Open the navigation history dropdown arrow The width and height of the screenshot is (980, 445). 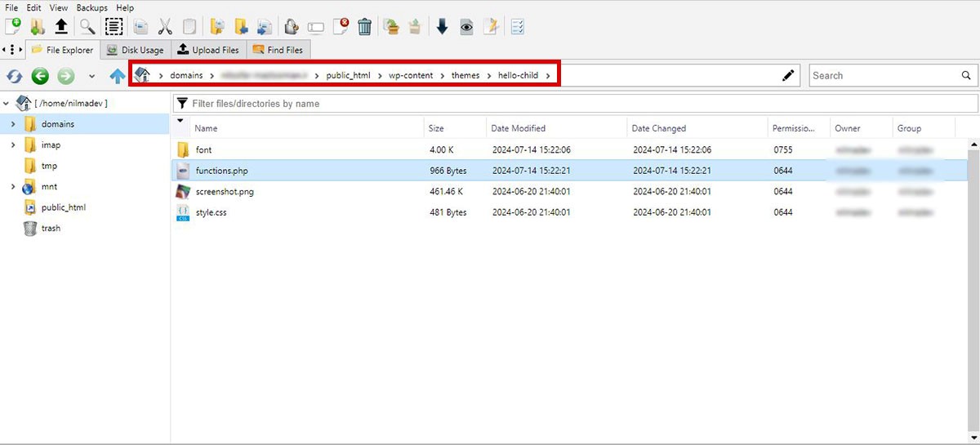coord(91,77)
